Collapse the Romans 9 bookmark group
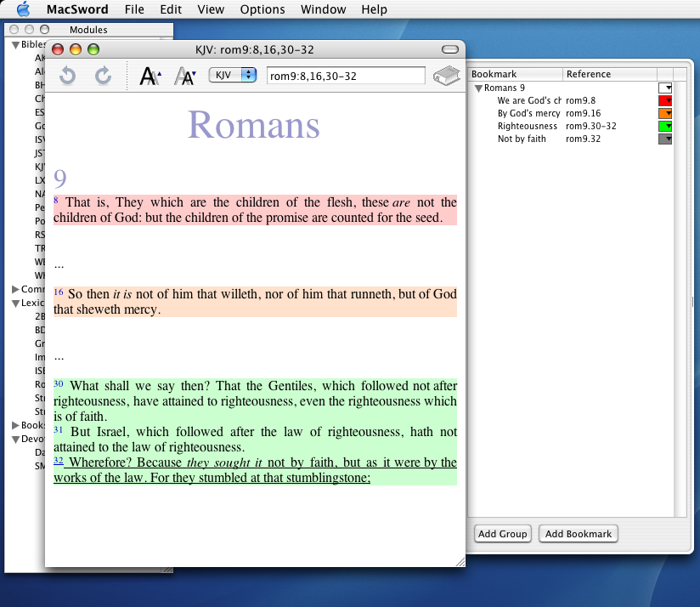Screen dimensions: 700x607 pyautogui.click(x=478, y=88)
